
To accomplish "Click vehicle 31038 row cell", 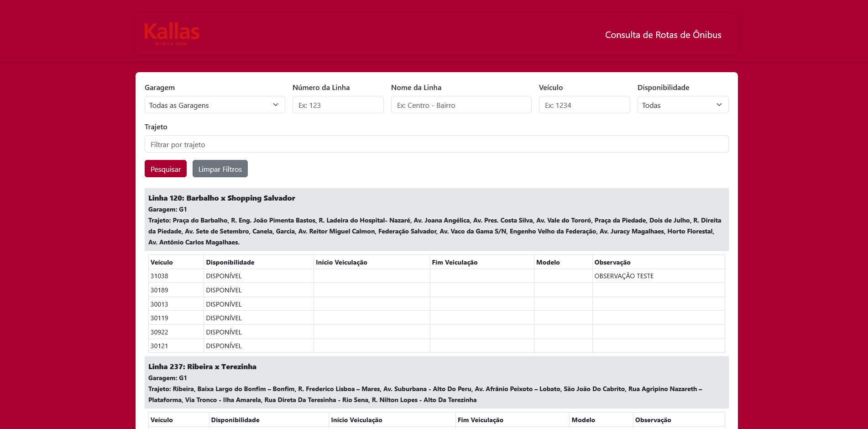I will point(160,276).
